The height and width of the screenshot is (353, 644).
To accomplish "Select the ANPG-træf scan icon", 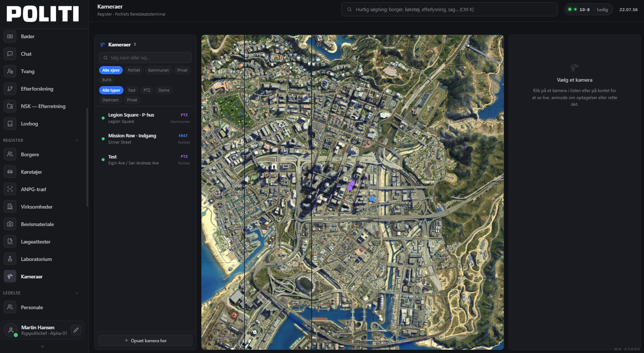I will pos(10,189).
